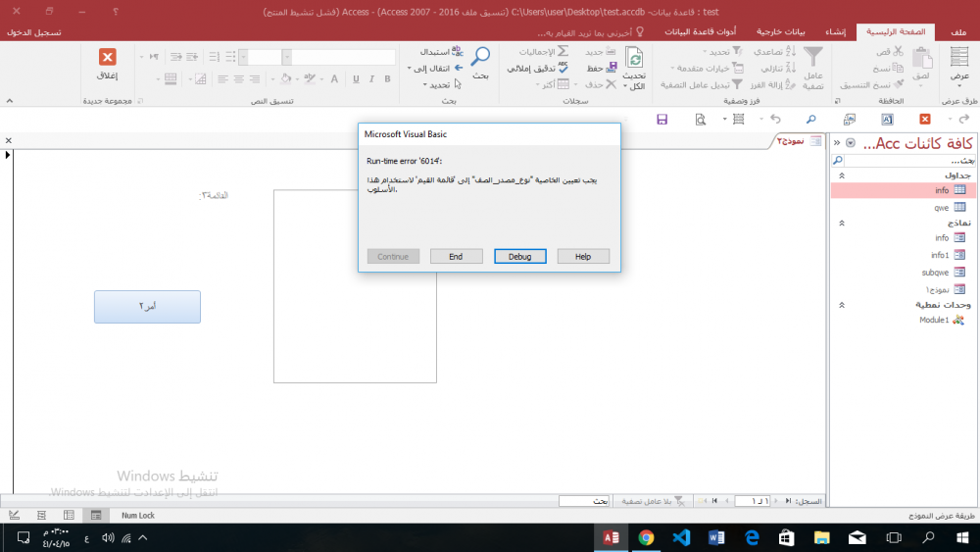Click the small magnifier icon in quick access toolbar
The width and height of the screenshot is (980, 552).
click(811, 120)
